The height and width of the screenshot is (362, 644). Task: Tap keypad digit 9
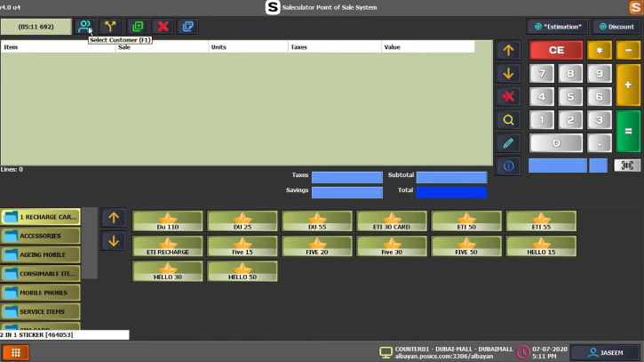pyautogui.click(x=600, y=74)
